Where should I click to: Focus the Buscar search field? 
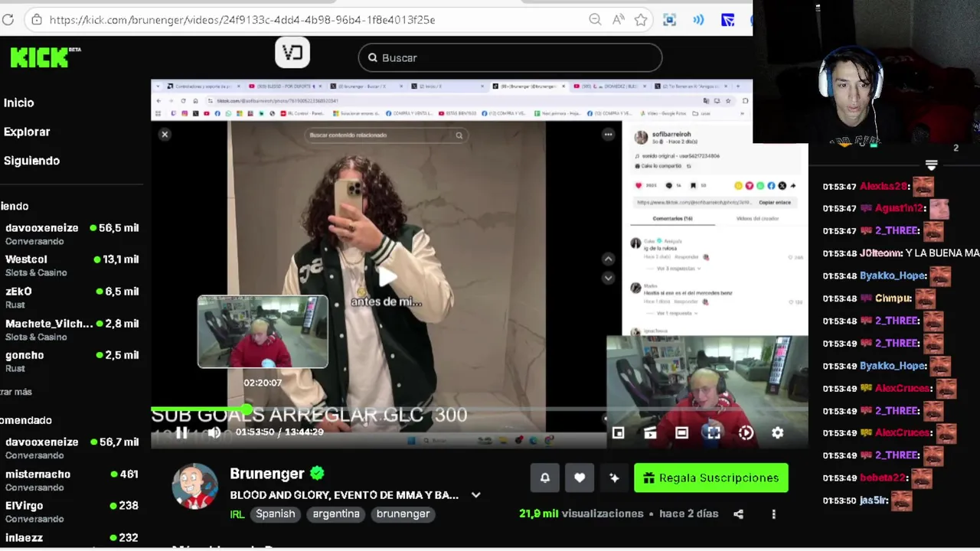point(510,57)
